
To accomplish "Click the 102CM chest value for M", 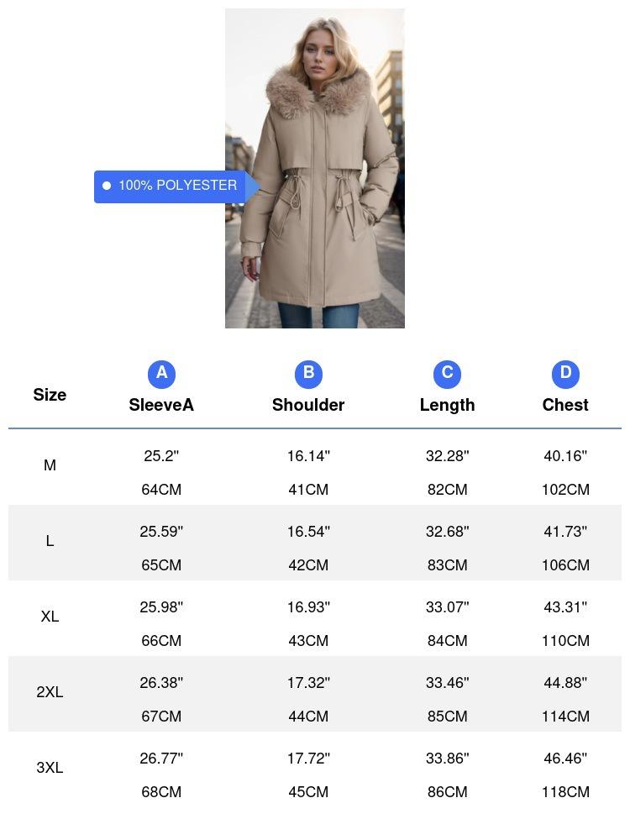I will [x=565, y=490].
